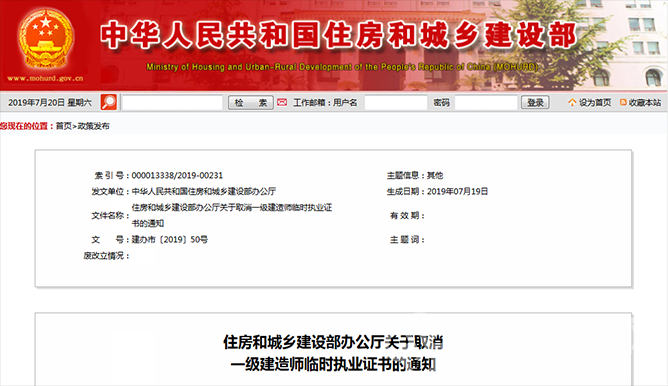The height and width of the screenshot is (386, 668).
Task: Click the orange magnifier search icon
Action: [x=109, y=102]
